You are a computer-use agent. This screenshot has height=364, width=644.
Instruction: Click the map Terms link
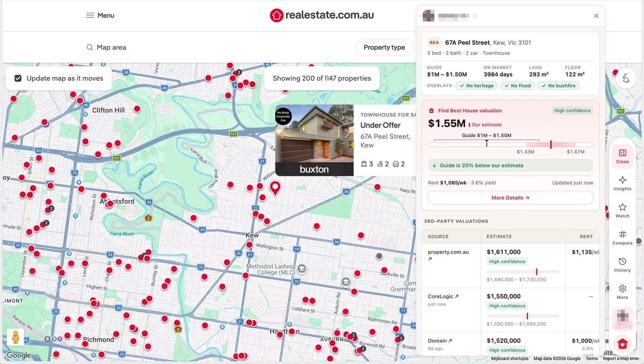point(592,359)
